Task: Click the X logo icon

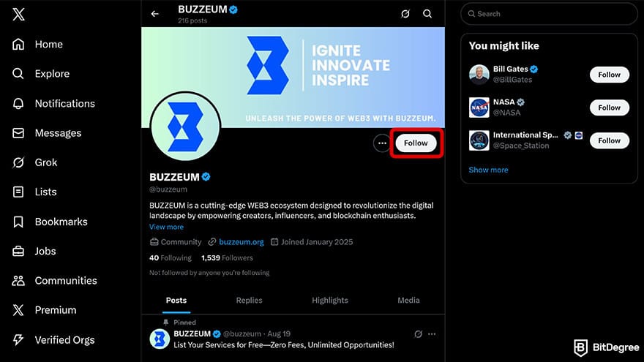Action: pos(19,14)
